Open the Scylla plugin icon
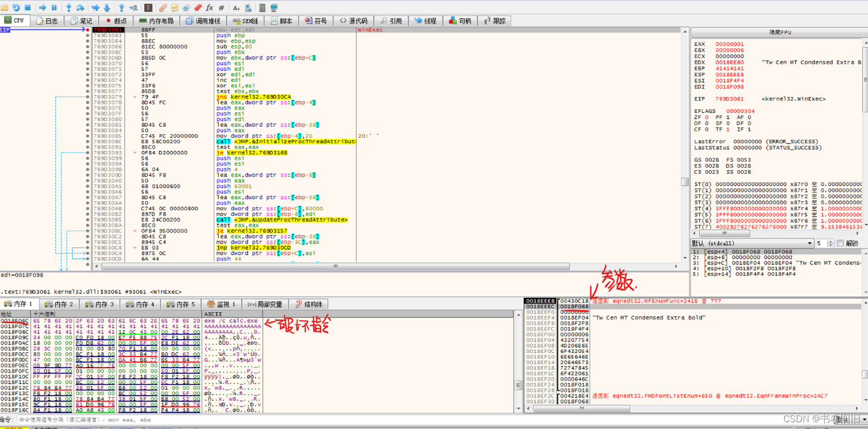868x429 pixels. point(149,8)
